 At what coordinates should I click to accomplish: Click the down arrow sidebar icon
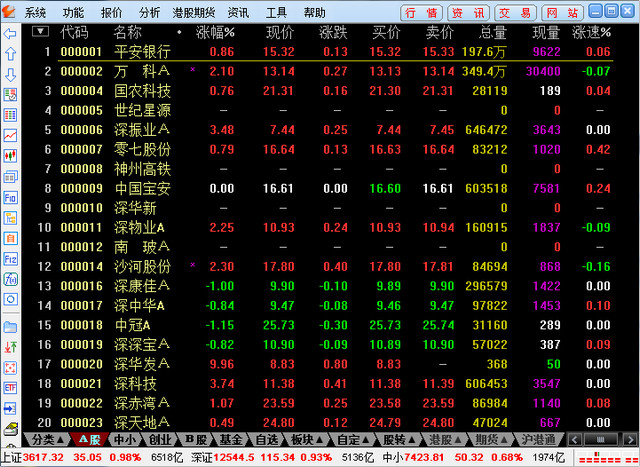(10, 74)
